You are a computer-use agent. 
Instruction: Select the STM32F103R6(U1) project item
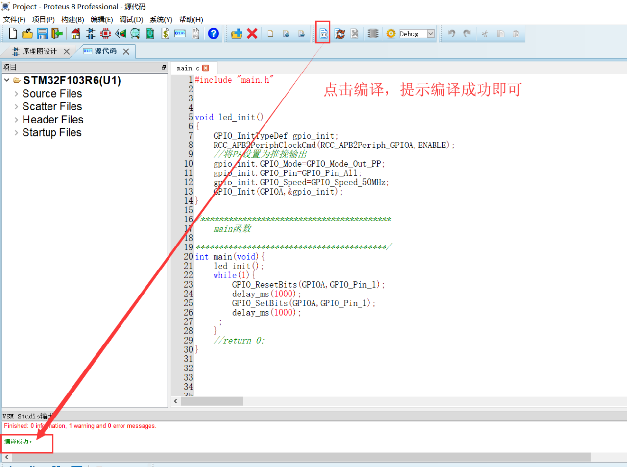coord(72,80)
